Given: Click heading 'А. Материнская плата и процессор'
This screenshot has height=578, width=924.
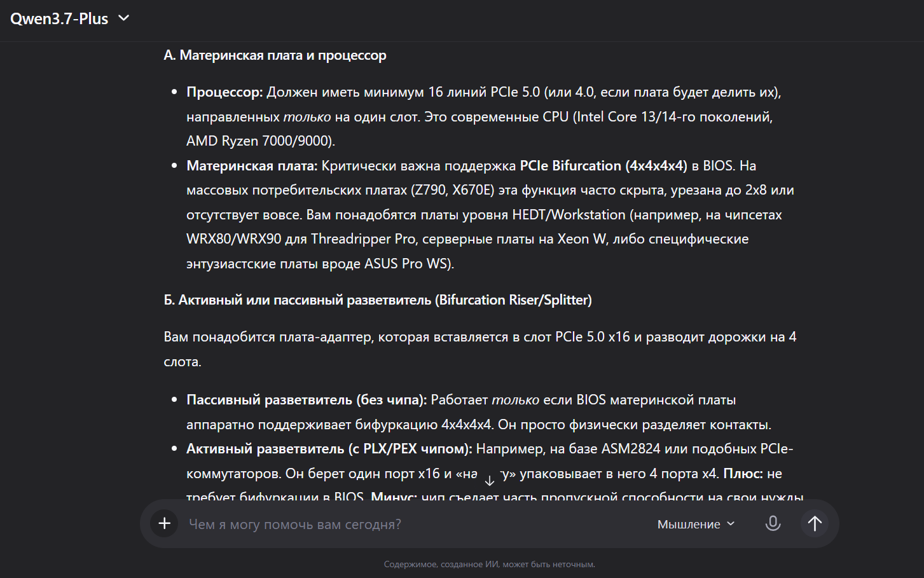Looking at the screenshot, I should point(275,55).
